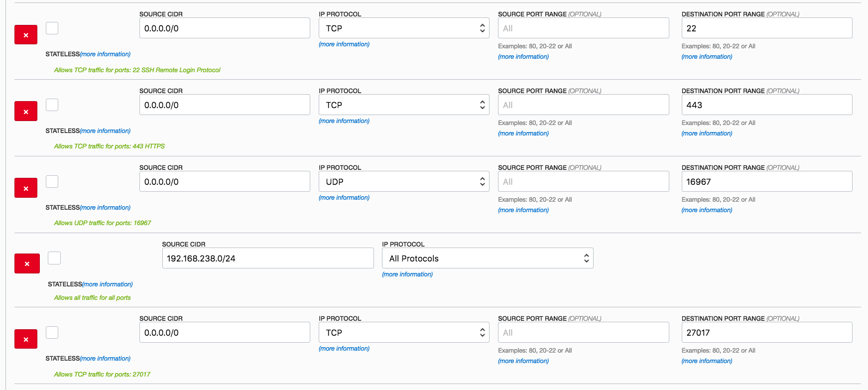Viewport: 868px width, 390px height.
Task: Delete the port 22 SSH rule
Action: point(26,35)
